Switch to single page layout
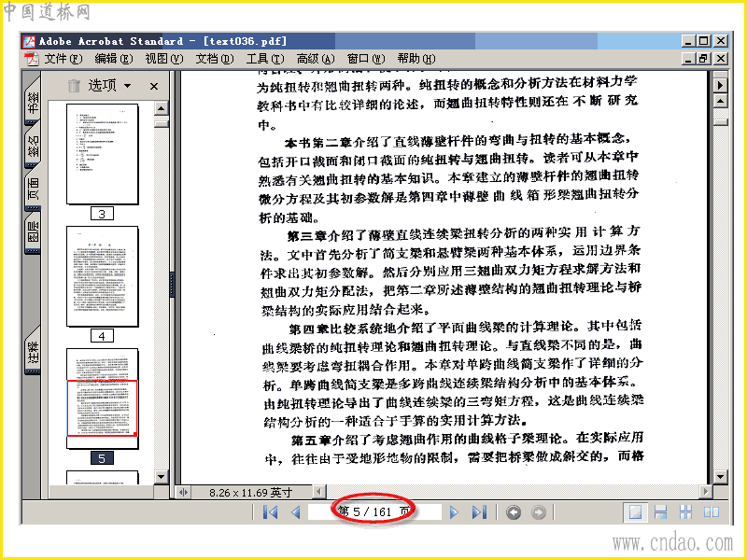Screen dimensions: 747x560 coord(635,512)
